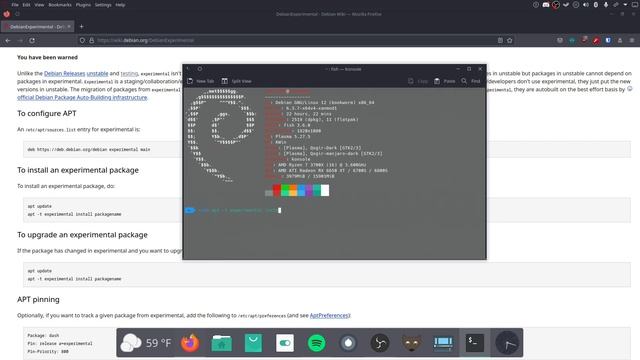The height and width of the screenshot is (360, 640).
Task: Click the analog clock in dock
Action: [x=507, y=343]
